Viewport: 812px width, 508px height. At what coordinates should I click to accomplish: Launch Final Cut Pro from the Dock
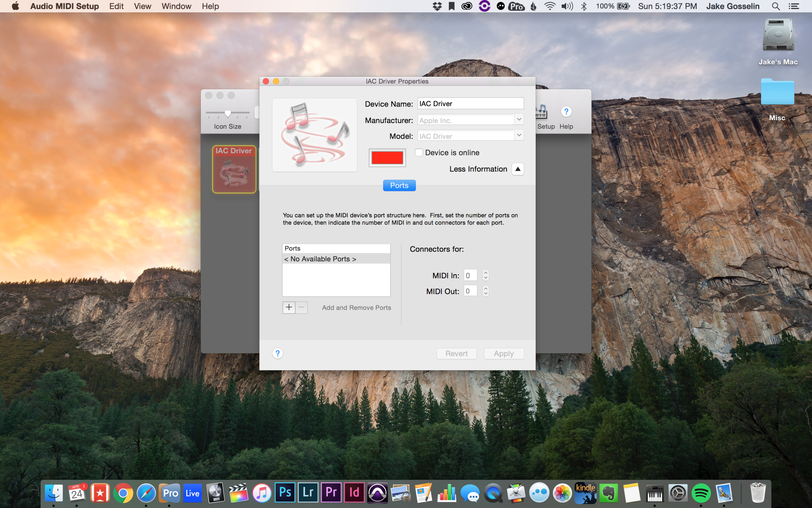click(239, 493)
